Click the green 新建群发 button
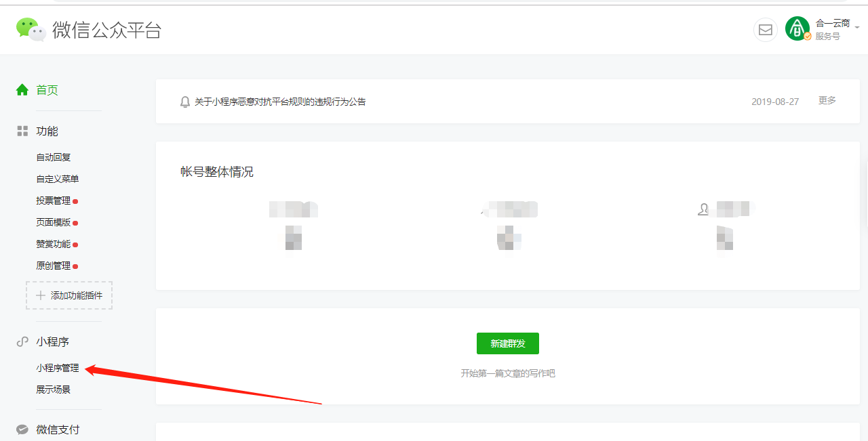Image resolution: width=868 pixels, height=441 pixels. pos(508,343)
